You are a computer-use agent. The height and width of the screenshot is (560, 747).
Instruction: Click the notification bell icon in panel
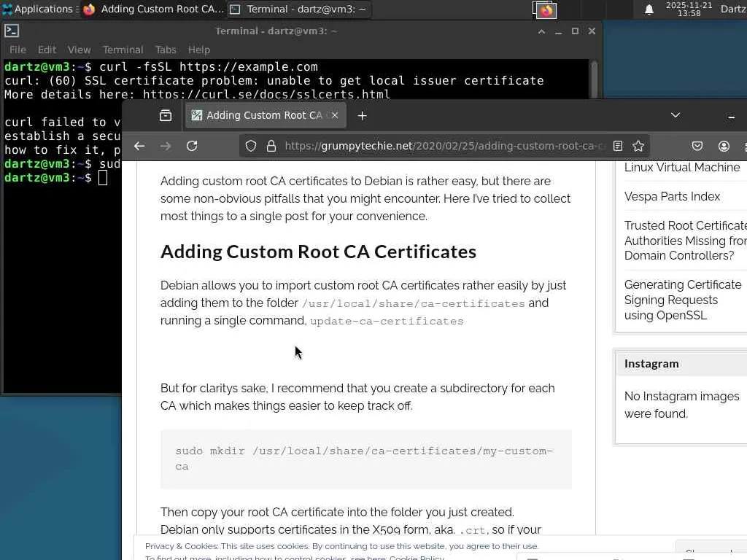point(649,9)
